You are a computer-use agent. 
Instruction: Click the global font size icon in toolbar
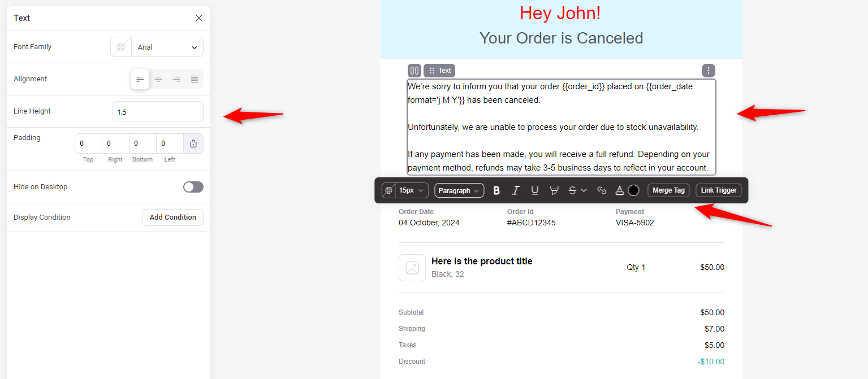(x=388, y=190)
